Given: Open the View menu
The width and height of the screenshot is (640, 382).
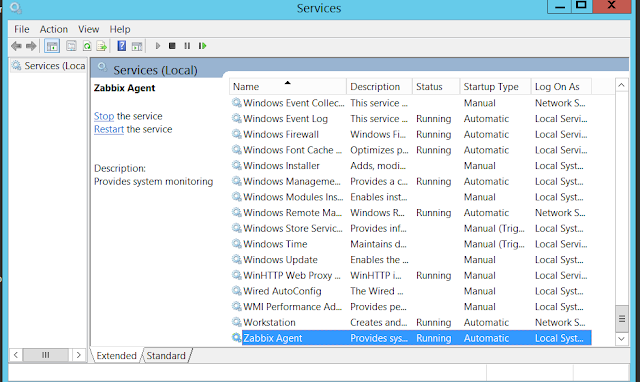Looking at the screenshot, I should pos(89,29).
